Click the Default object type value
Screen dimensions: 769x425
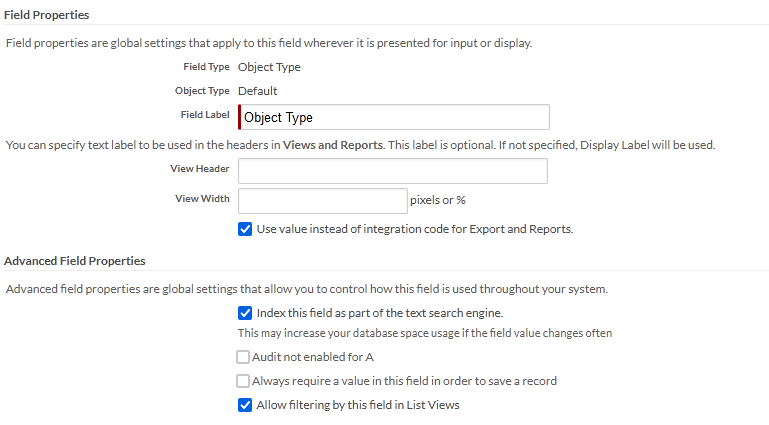click(257, 91)
